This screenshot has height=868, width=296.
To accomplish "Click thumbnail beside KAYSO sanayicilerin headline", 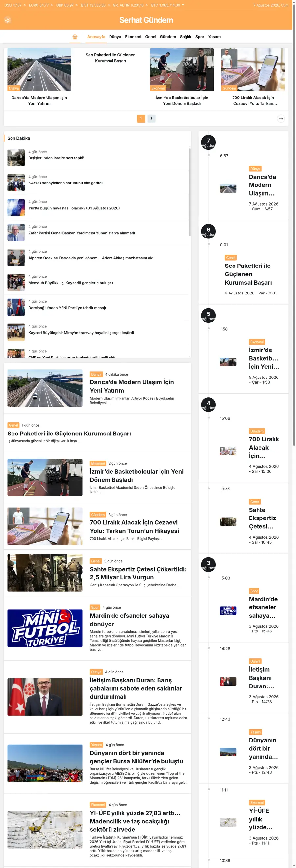I will [x=16, y=182].
